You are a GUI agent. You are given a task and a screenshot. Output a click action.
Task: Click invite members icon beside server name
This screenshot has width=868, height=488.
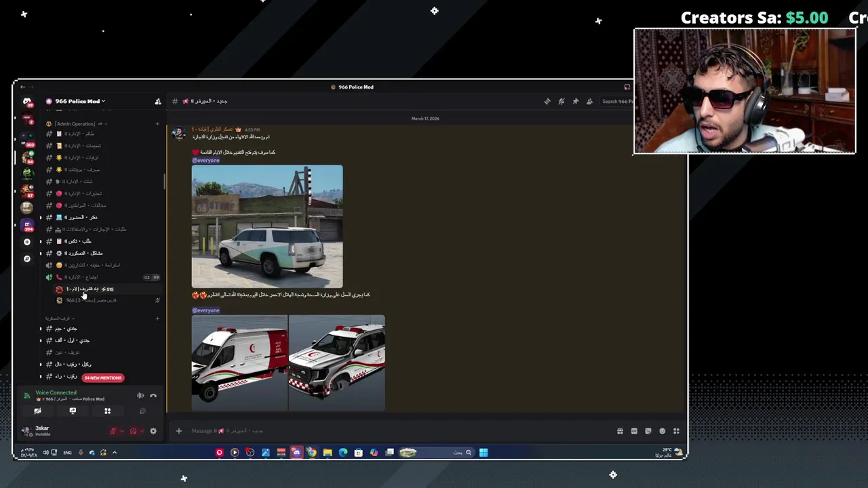158,102
